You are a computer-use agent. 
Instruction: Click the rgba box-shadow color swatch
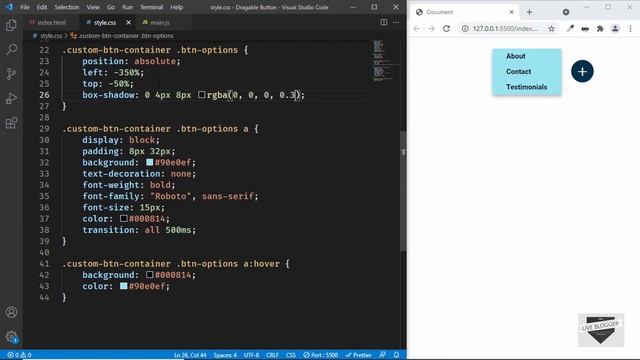tap(202, 95)
